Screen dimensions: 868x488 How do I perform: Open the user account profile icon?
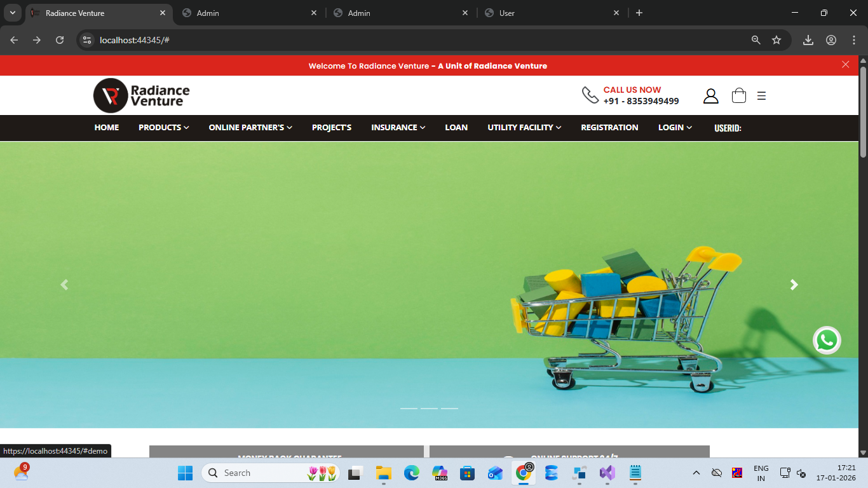[x=710, y=96]
